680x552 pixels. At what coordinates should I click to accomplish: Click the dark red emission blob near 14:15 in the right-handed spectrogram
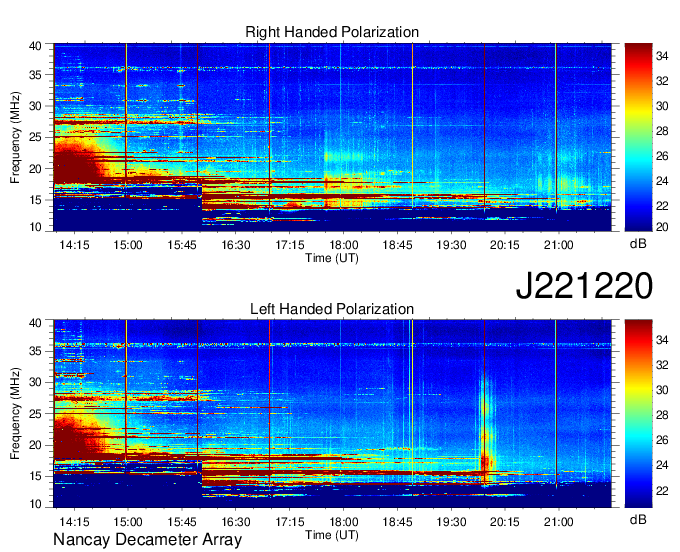[x=74, y=165]
